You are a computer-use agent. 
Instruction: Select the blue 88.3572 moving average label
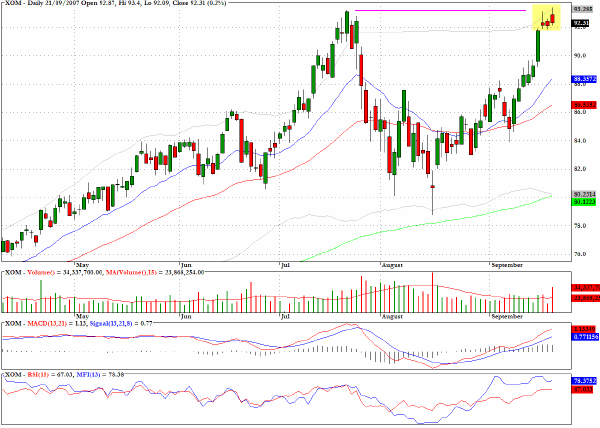click(x=584, y=80)
